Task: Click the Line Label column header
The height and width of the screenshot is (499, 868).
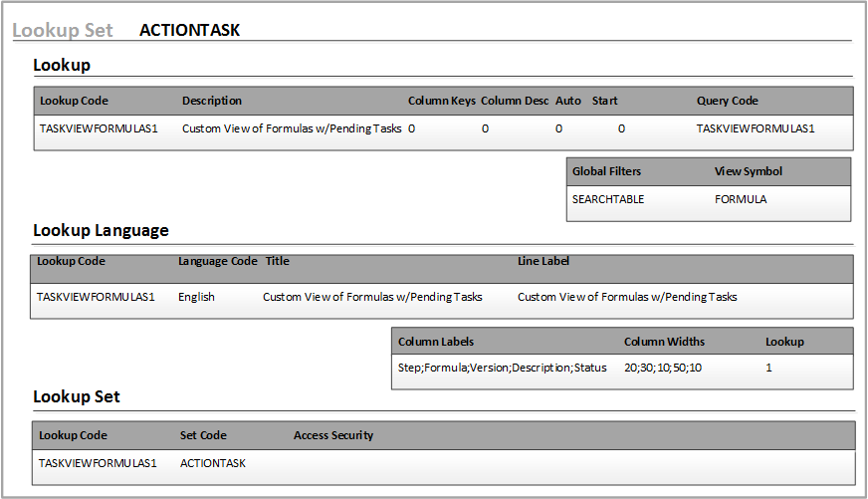Action: (543, 262)
